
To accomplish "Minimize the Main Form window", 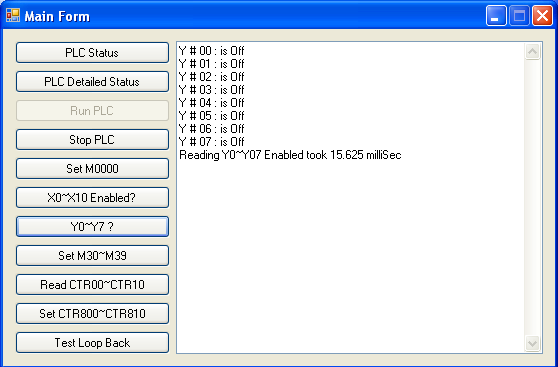I will coord(496,16).
